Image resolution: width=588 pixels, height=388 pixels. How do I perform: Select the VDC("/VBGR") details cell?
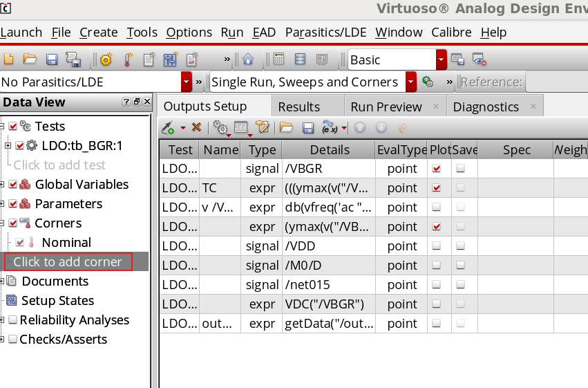point(329,304)
